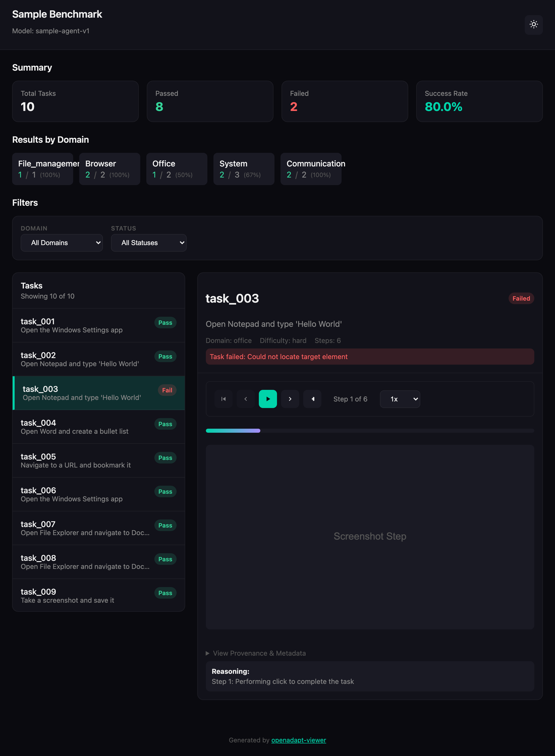Open the 1x playback speed dropdown
This screenshot has height=756, width=555.
click(x=400, y=399)
